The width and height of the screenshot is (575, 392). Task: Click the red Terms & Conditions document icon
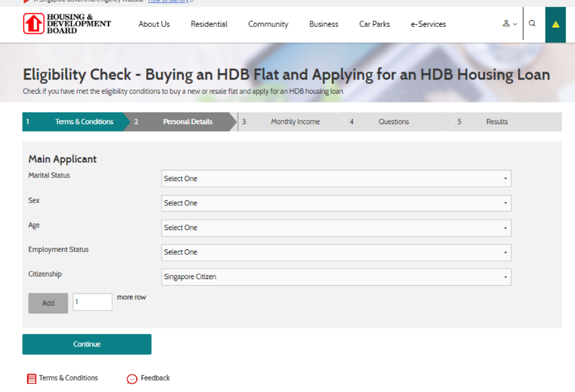tap(32, 379)
